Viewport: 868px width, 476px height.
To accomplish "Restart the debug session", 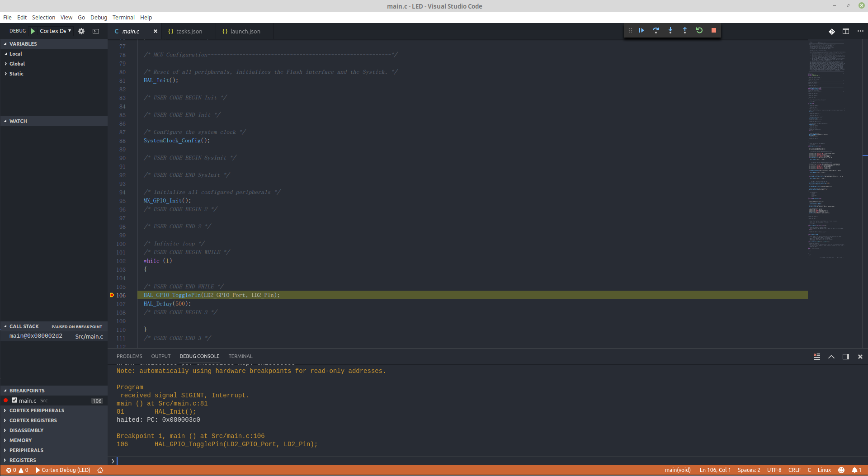I will coord(699,30).
